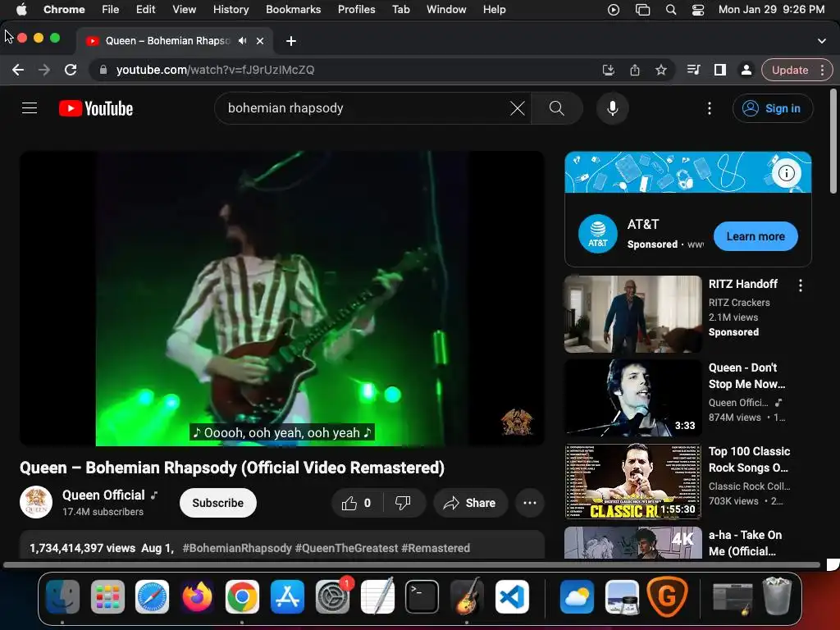The height and width of the screenshot is (630, 840).
Task: Mute tab using speaker icon on tab
Action: click(x=243, y=41)
